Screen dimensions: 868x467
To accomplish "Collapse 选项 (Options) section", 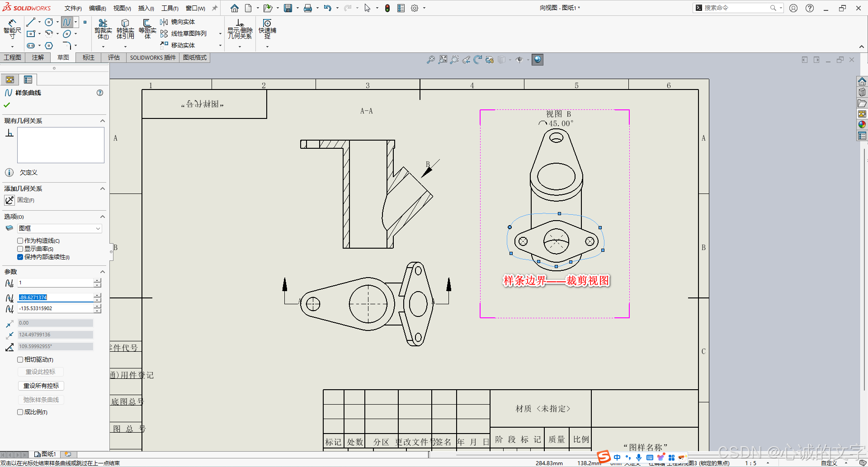I will point(103,217).
